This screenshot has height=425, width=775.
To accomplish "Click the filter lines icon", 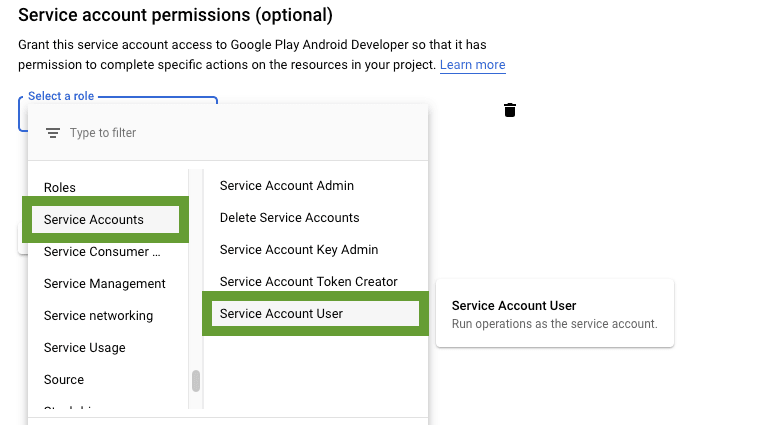I will (x=53, y=133).
